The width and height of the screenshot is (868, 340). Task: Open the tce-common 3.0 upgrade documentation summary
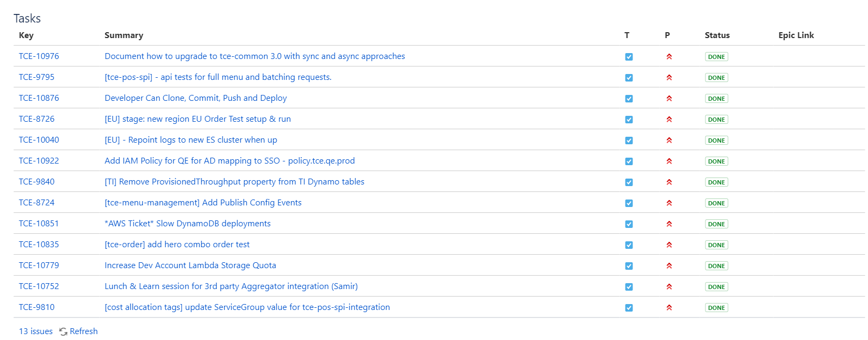click(x=255, y=56)
